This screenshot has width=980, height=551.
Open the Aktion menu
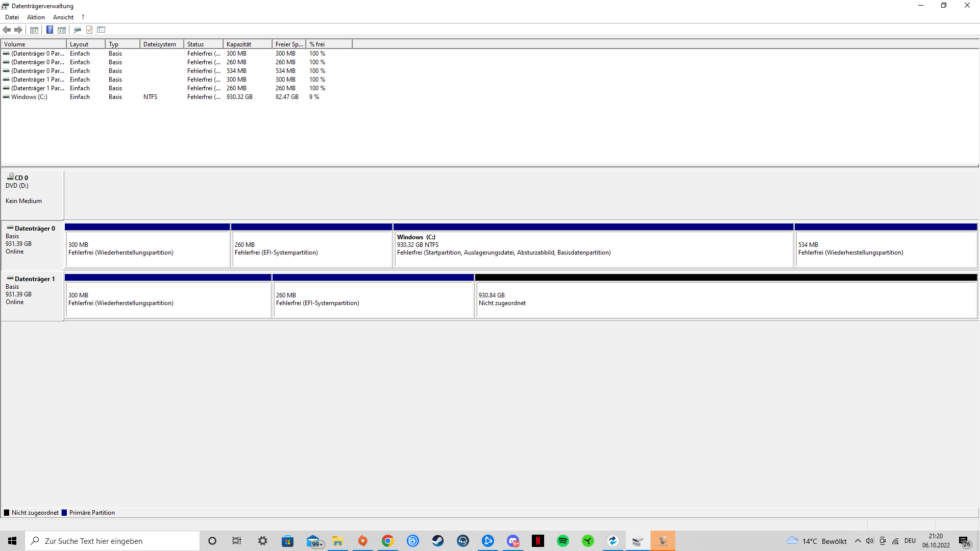[36, 17]
